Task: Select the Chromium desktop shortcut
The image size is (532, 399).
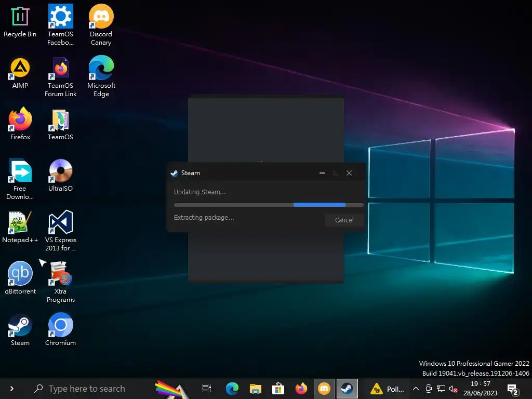Action: [60, 330]
